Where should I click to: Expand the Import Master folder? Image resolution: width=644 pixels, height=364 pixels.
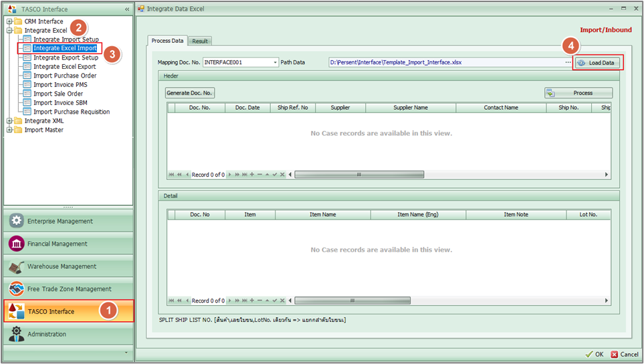pyautogui.click(x=9, y=130)
